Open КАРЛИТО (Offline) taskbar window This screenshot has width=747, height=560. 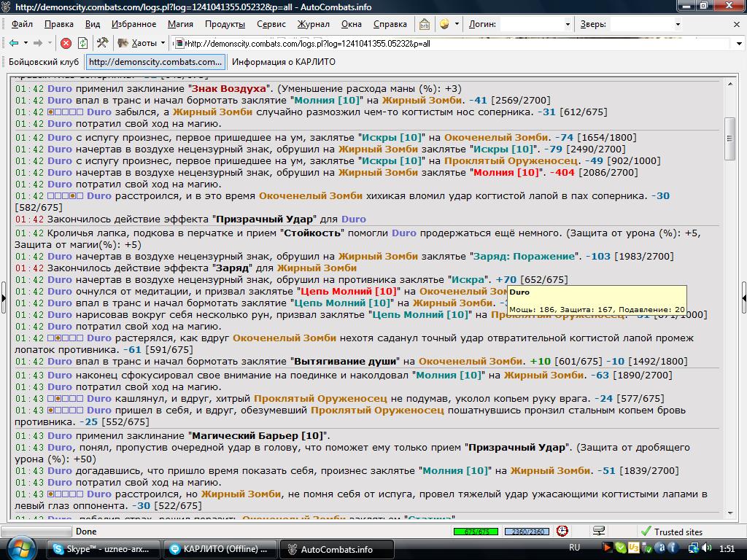pos(219,549)
